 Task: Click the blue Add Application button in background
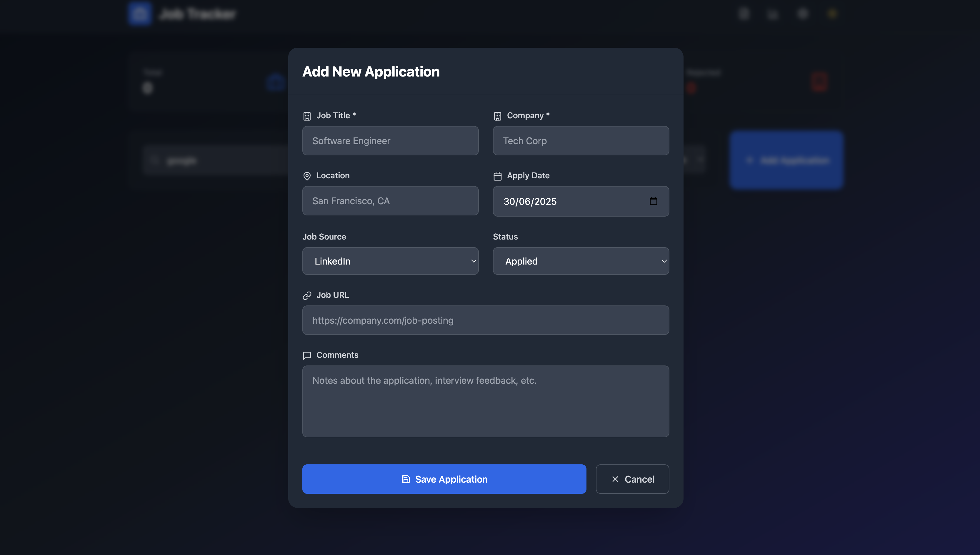click(786, 160)
